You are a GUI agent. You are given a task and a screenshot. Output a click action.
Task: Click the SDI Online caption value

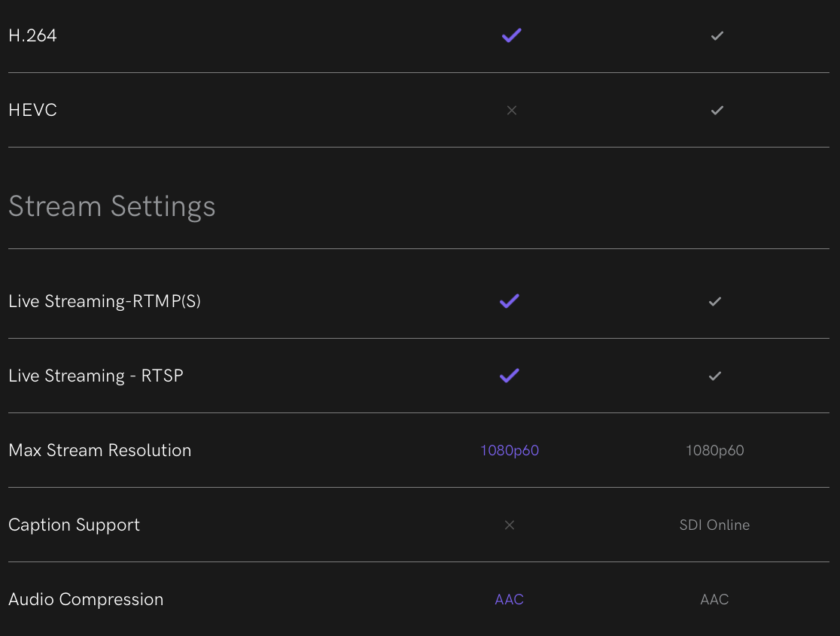[x=714, y=525]
